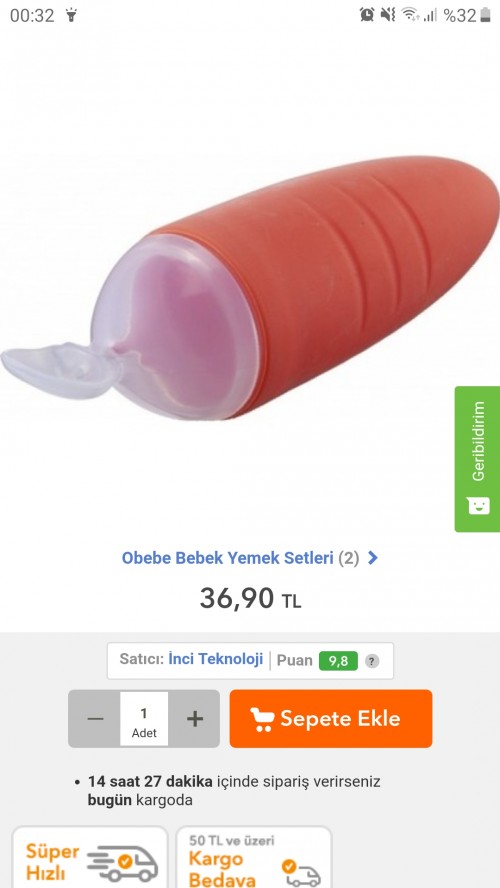Tap the cart icon in Sepete Ekle

(262, 719)
